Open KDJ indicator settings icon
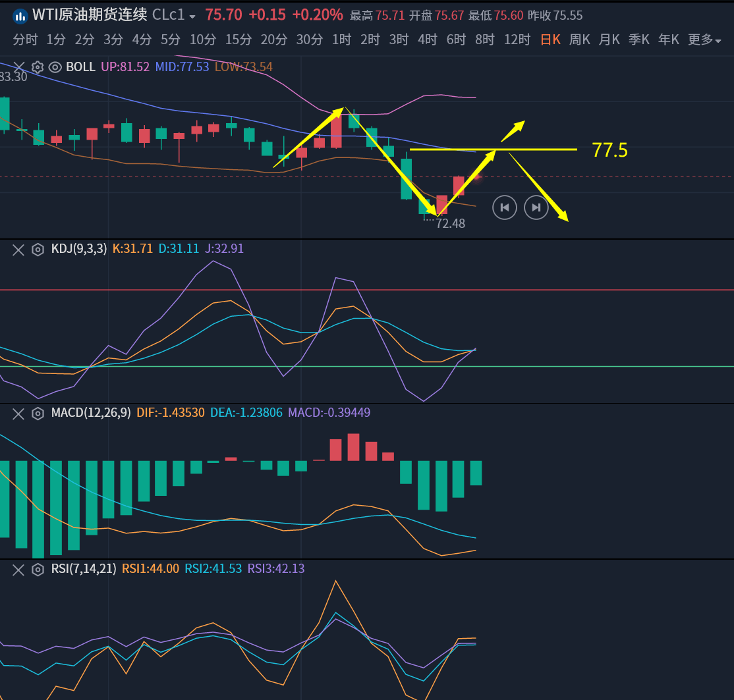 (38, 250)
